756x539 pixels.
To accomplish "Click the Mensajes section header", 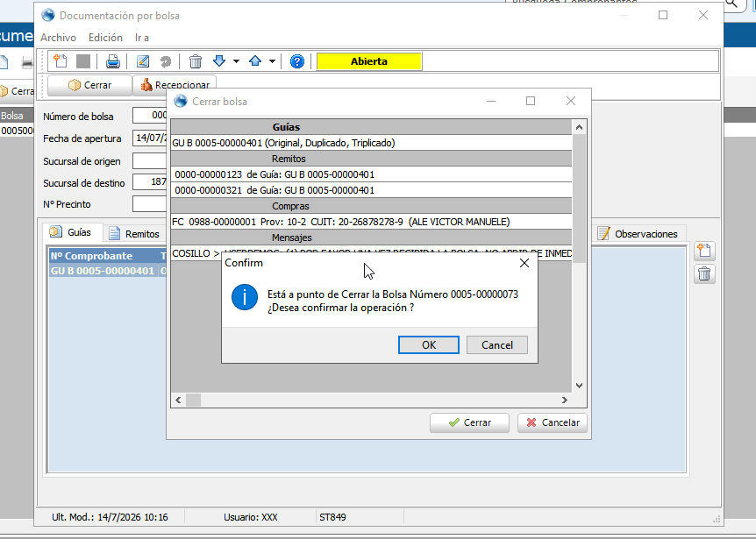I will tap(371, 238).
